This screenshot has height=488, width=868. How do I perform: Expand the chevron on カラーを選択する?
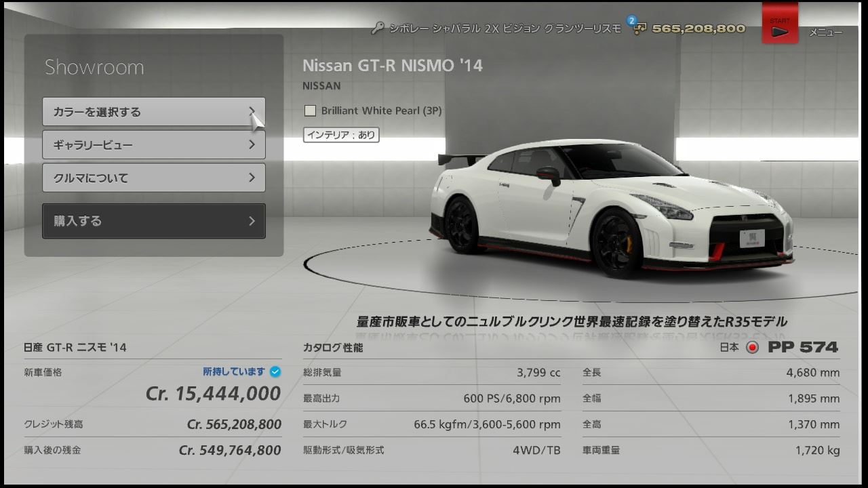252,112
